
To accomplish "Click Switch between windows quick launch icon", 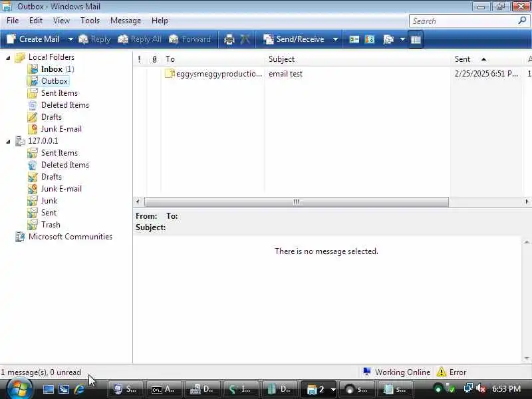I will [x=64, y=389].
